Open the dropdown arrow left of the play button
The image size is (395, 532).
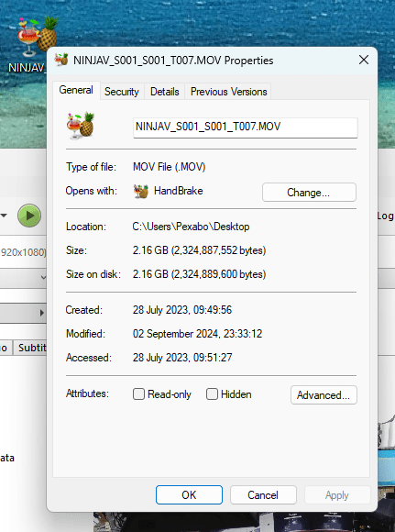4,216
